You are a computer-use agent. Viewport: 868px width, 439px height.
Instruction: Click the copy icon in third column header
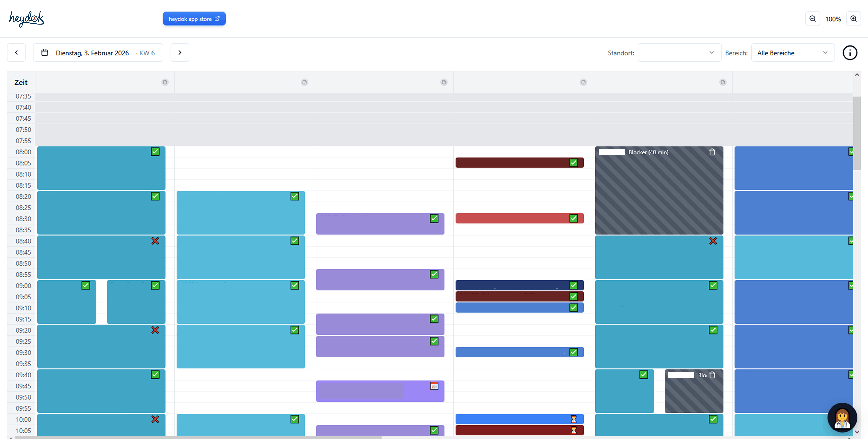[x=444, y=82]
